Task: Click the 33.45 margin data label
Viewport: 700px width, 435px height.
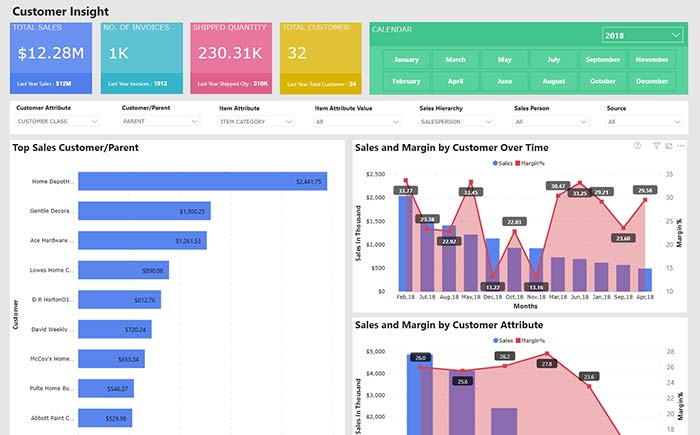Action: click(x=471, y=192)
